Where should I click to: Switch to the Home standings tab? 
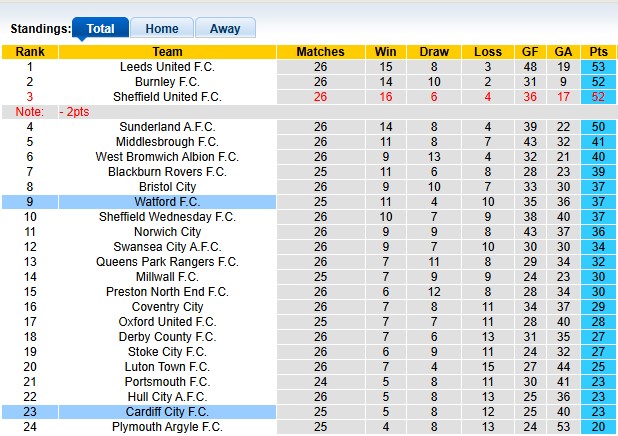(161, 29)
